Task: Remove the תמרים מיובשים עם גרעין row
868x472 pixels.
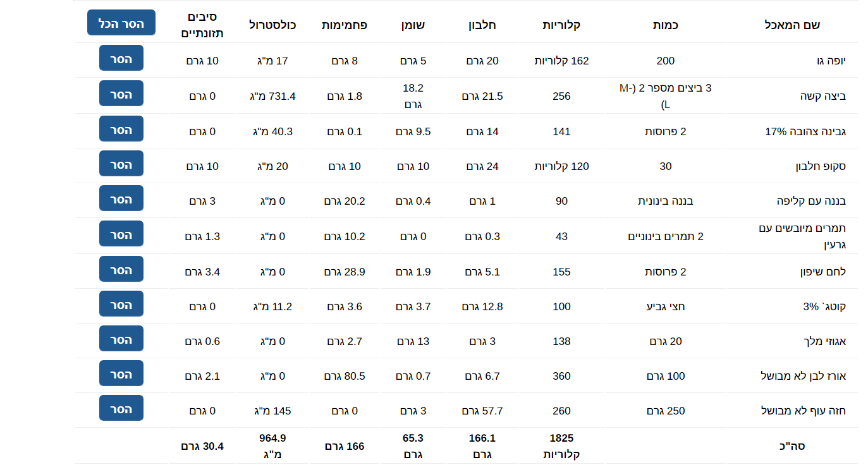Action: tap(121, 234)
